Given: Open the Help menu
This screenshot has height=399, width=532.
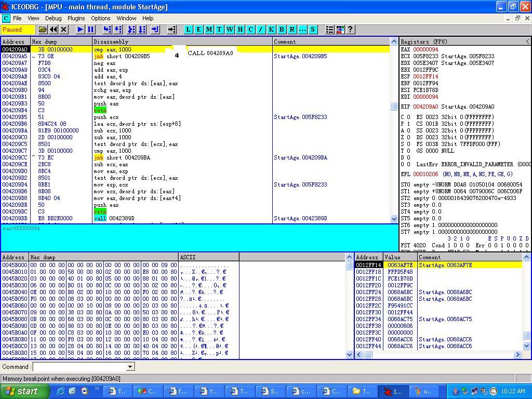Looking at the screenshot, I should coord(148,18).
